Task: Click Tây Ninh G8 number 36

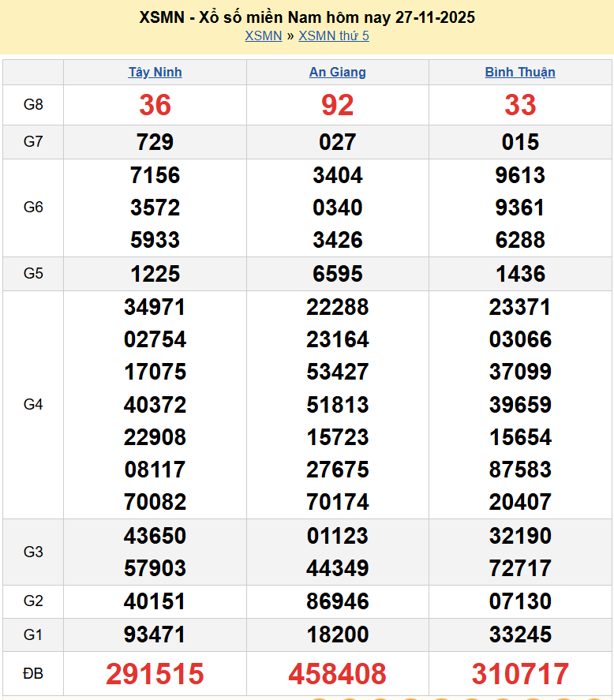Action: 155,105
